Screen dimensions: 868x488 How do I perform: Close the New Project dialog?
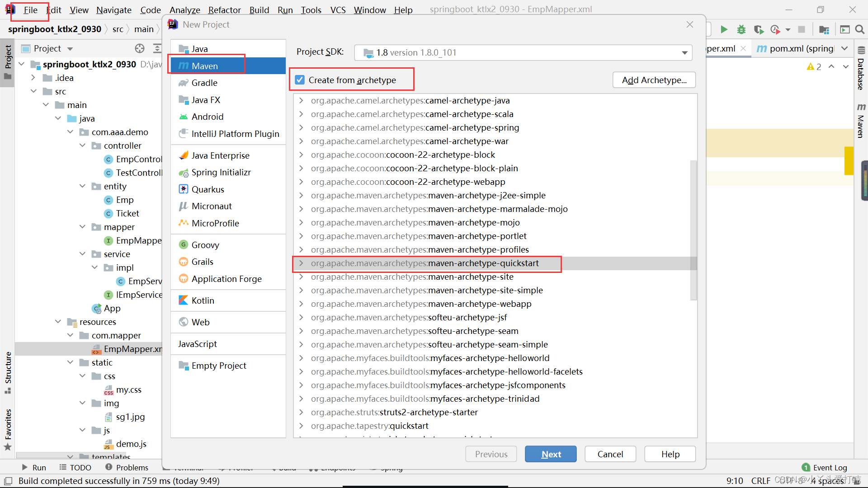(x=689, y=24)
